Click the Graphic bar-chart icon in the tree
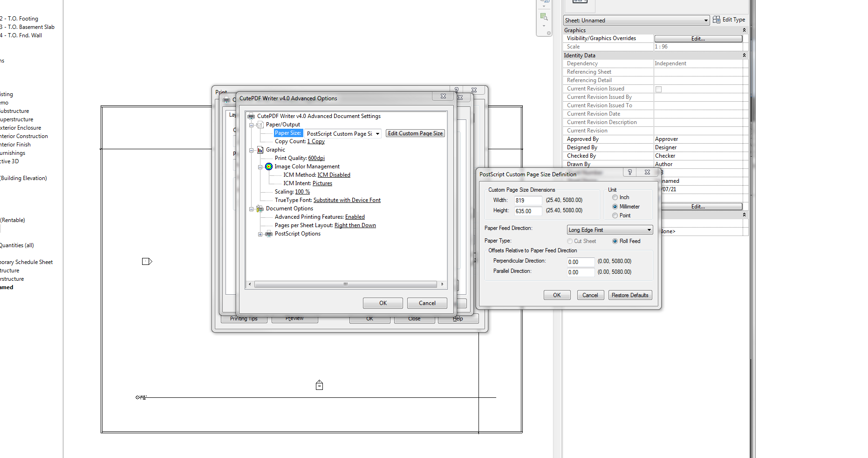 pyautogui.click(x=260, y=150)
